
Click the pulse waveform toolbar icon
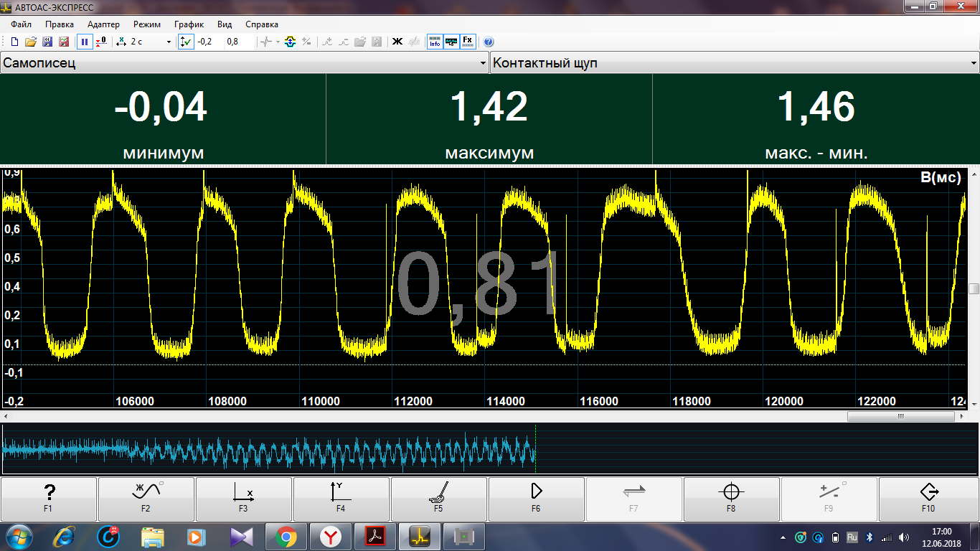coord(266,42)
